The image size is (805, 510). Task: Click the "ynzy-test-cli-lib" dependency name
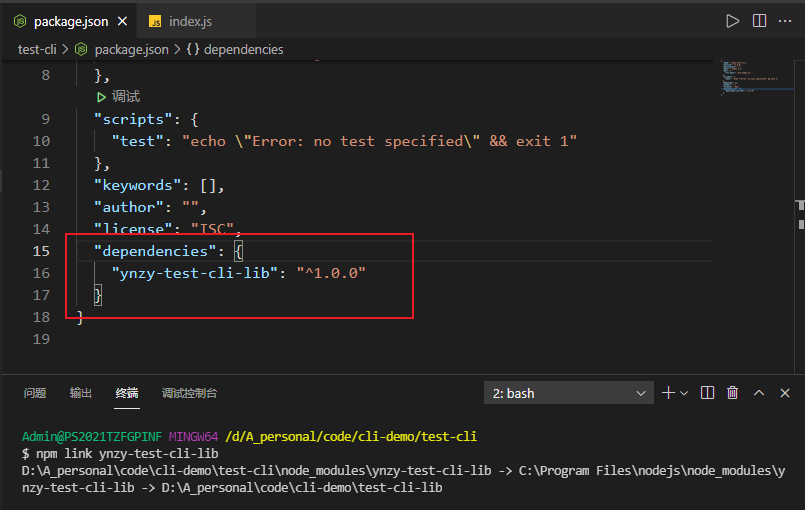click(195, 273)
